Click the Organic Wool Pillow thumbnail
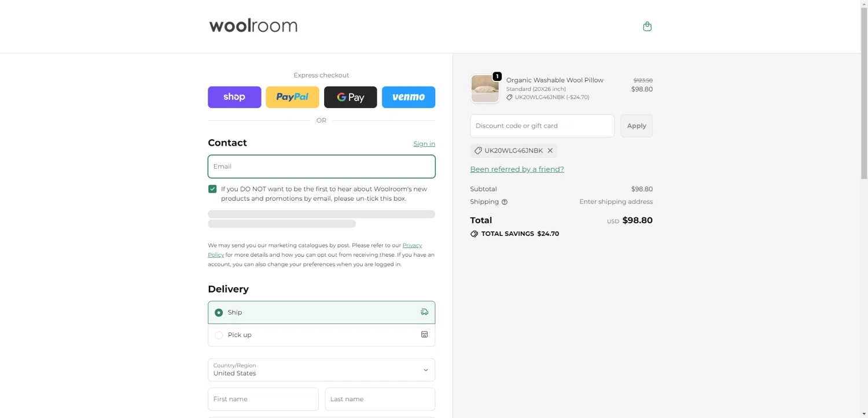The width and height of the screenshot is (868, 418). click(485, 89)
